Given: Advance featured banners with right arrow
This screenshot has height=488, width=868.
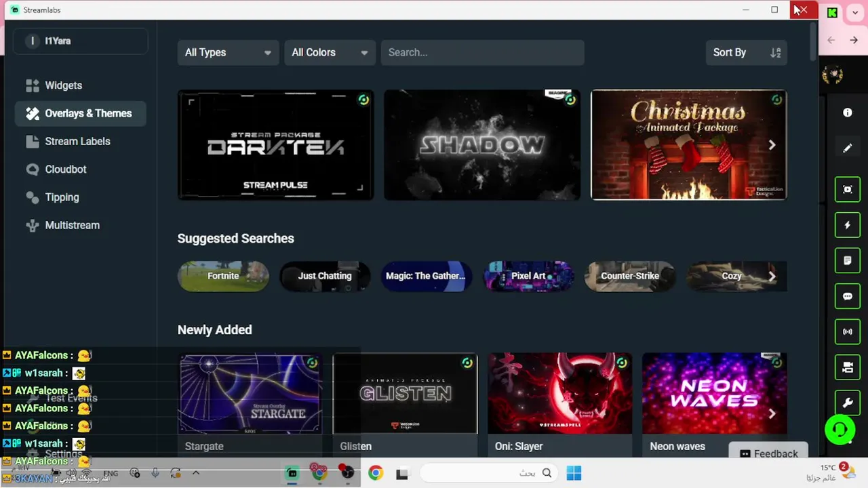Looking at the screenshot, I should (772, 145).
